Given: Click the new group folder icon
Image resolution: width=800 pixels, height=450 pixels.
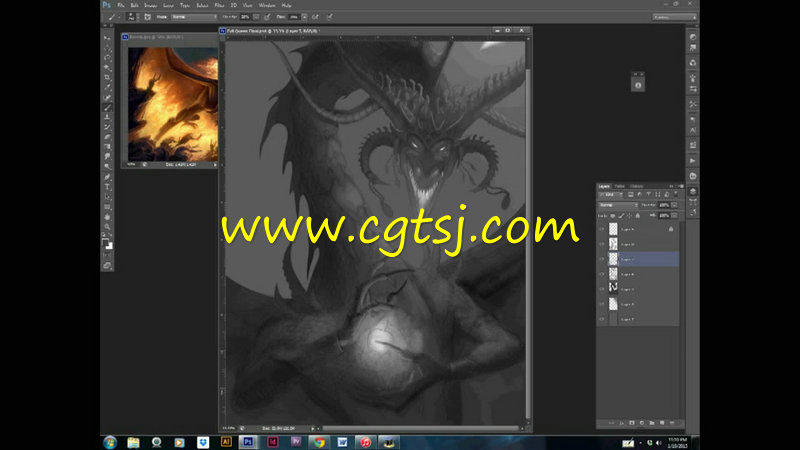Looking at the screenshot, I should 652,423.
